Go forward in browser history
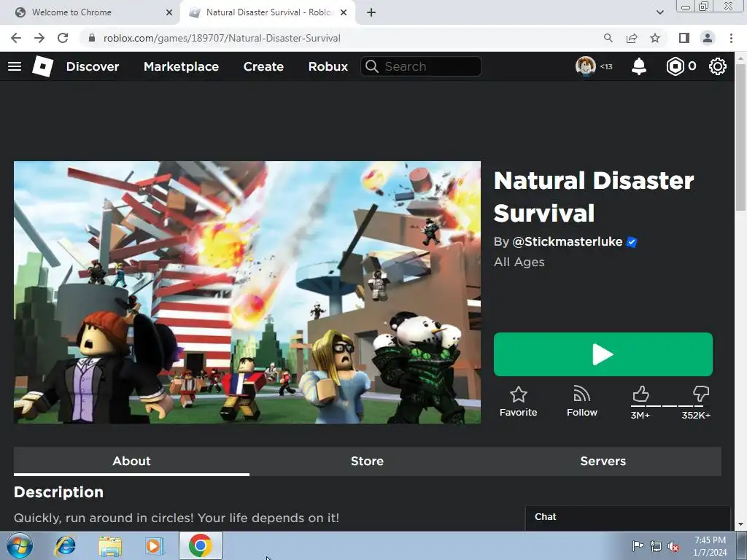This screenshot has width=747, height=560. 39,38
